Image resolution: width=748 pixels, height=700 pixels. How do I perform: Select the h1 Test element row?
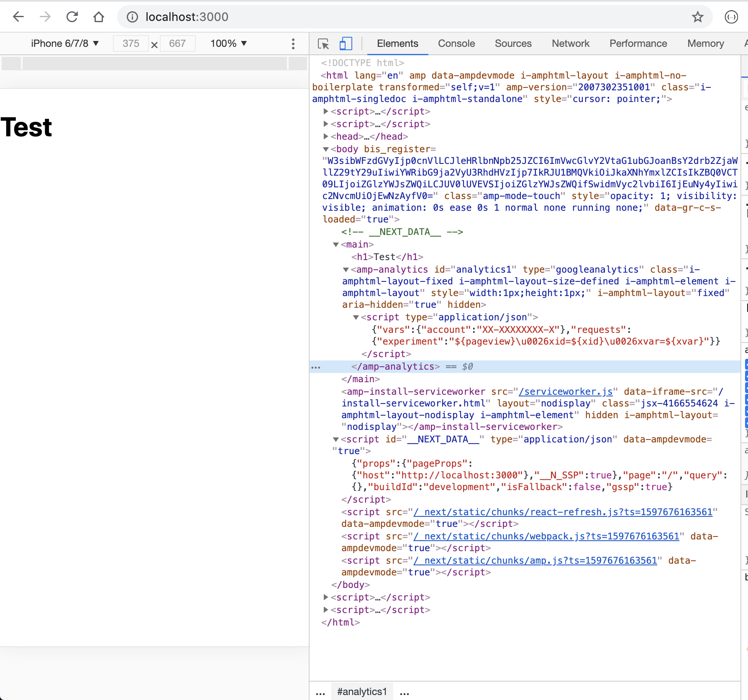click(x=387, y=257)
